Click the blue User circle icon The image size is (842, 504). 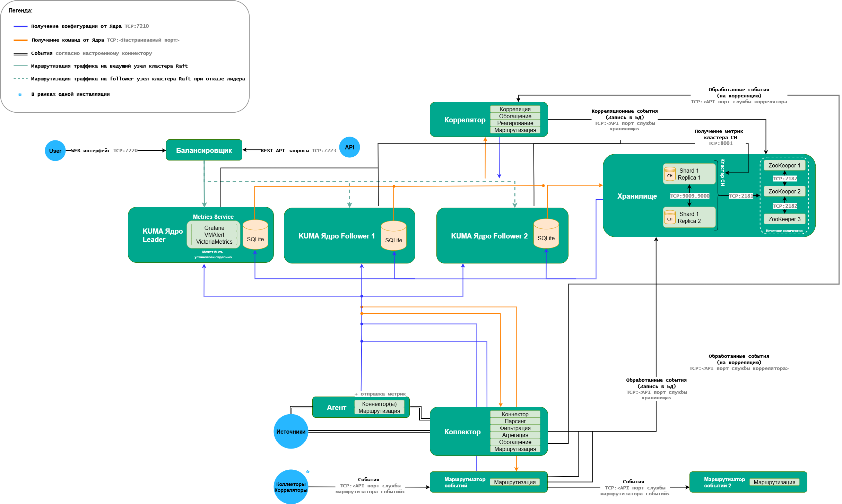point(55,150)
